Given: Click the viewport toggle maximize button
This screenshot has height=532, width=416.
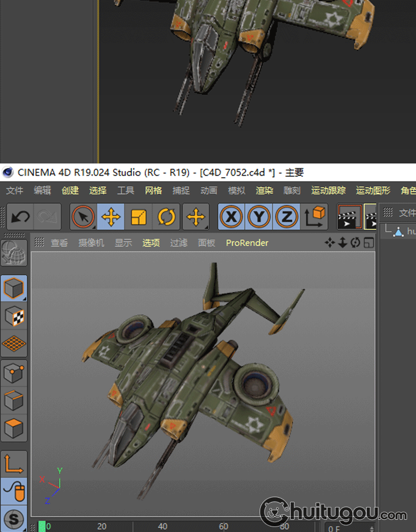Looking at the screenshot, I should click(x=368, y=243).
